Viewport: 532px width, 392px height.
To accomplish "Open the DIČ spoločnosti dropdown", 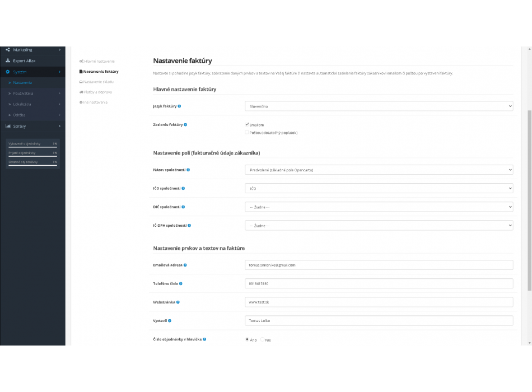I will pyautogui.click(x=379, y=207).
